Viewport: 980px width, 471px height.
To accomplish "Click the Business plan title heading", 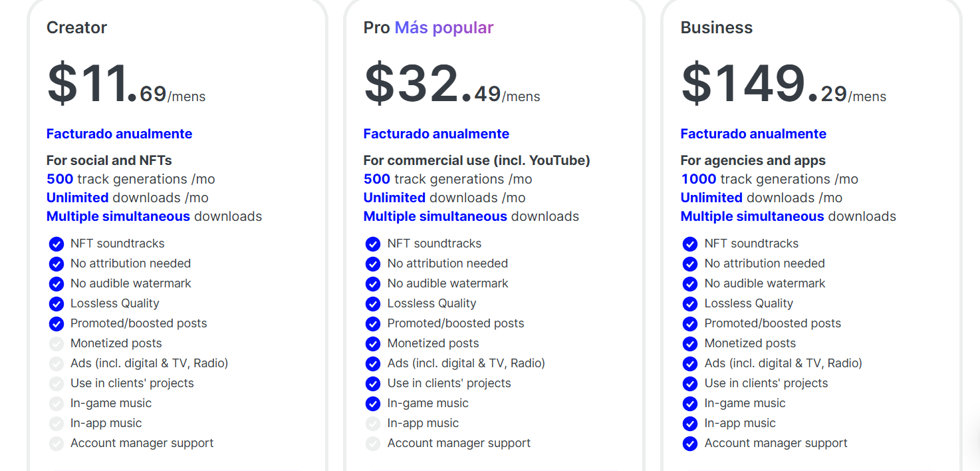I will (717, 28).
